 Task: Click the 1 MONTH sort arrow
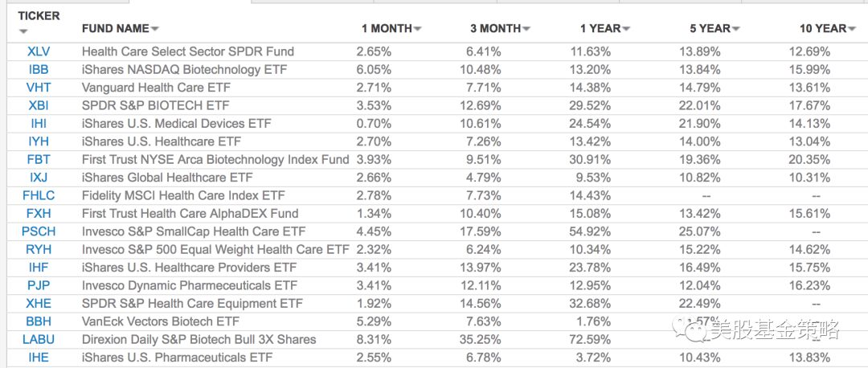[418, 29]
